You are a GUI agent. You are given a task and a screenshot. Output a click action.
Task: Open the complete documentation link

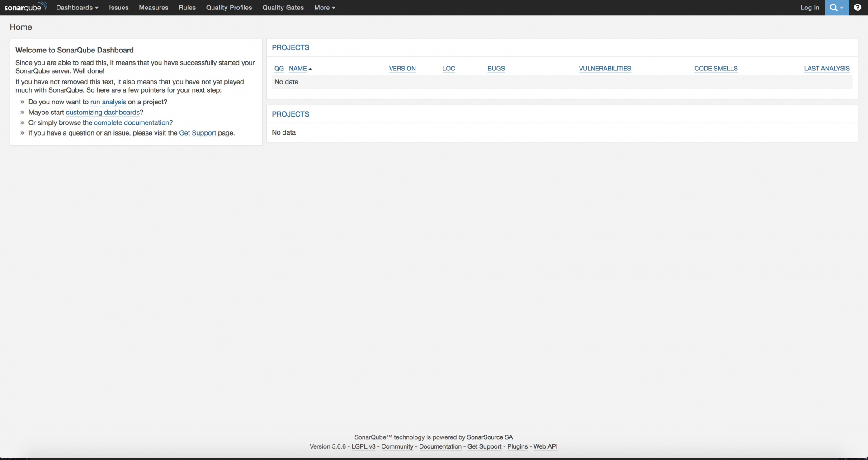(x=132, y=123)
